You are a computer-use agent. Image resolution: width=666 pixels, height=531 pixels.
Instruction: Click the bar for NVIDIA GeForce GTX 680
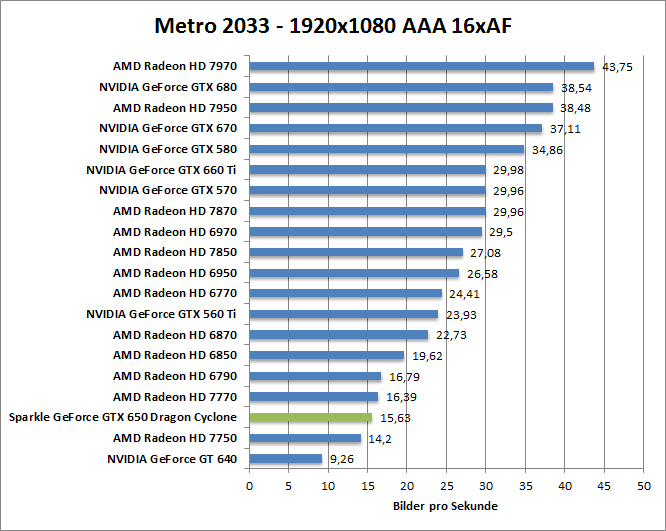coord(401,87)
